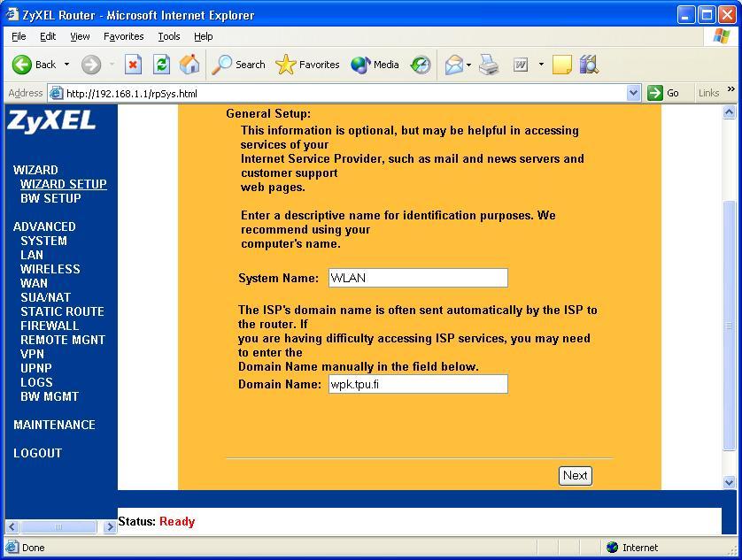742x560 pixels.
Task: Expand the address bar dropdown
Action: tap(633, 93)
